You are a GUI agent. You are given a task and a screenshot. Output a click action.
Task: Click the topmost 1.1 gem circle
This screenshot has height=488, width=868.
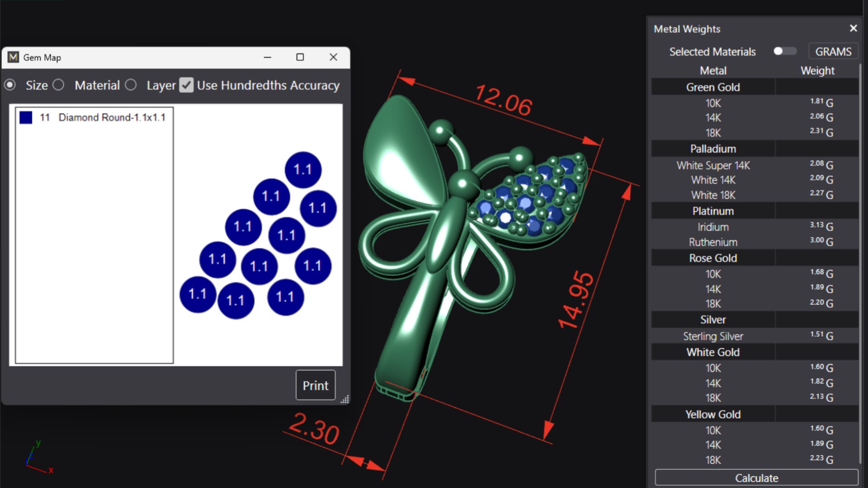coord(303,170)
